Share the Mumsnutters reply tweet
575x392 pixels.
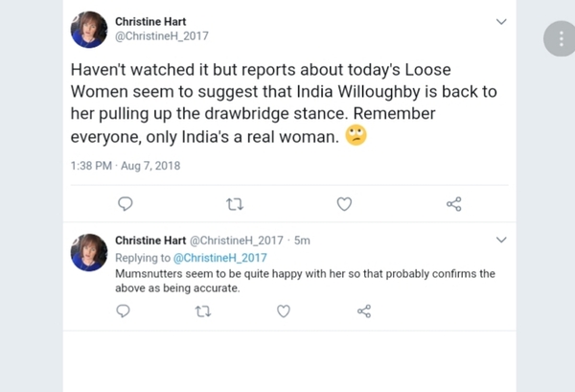[x=364, y=311]
